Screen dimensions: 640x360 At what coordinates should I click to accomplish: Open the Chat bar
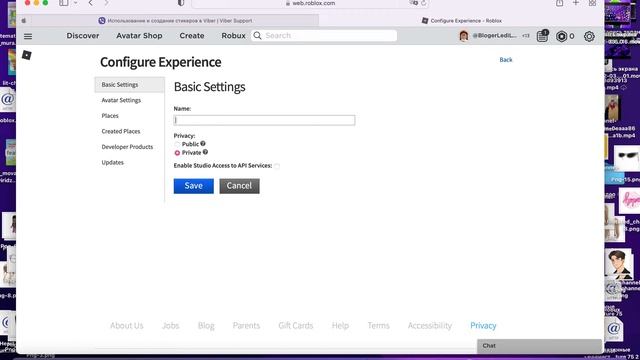(x=539, y=346)
